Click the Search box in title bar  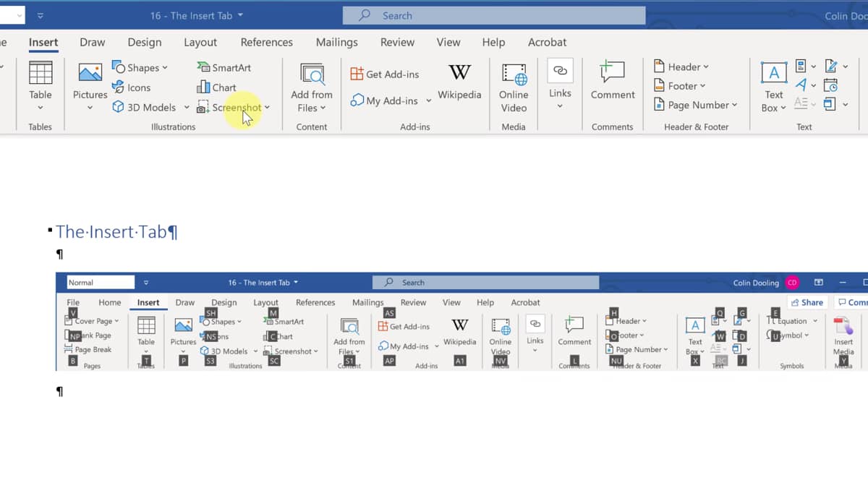pos(494,15)
